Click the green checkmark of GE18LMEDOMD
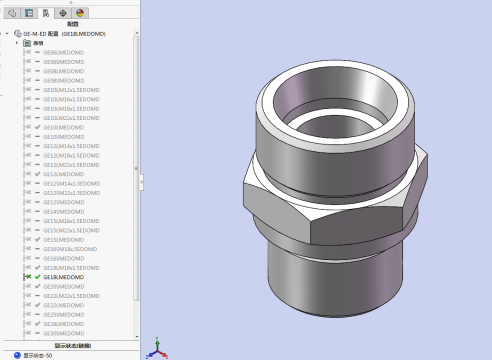Viewport: 492px width, 360px height. point(37,277)
